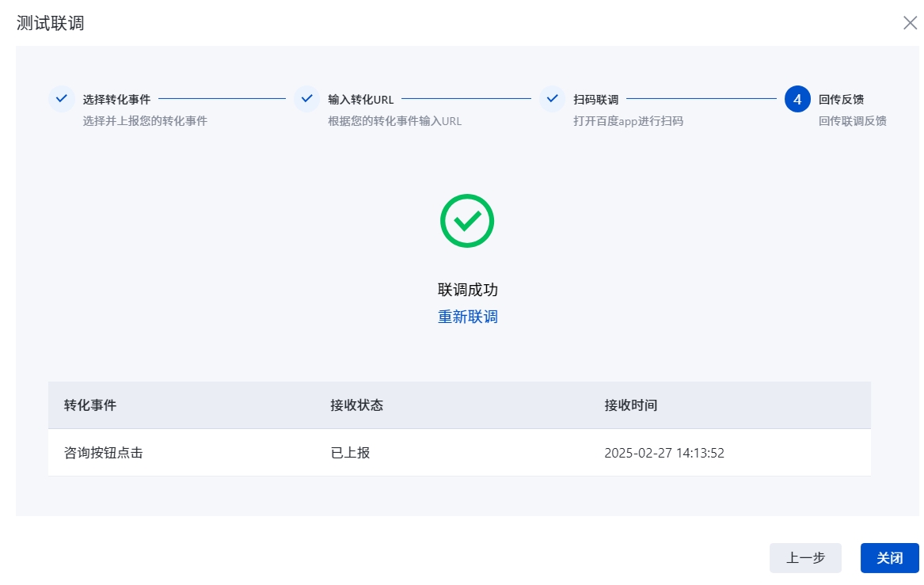924x585 pixels.
Task: Click the large green success checkmark icon
Action: (467, 221)
